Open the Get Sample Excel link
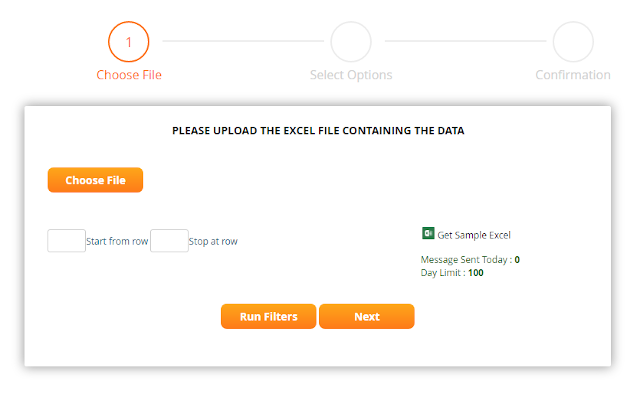This screenshot has height=400, width=640. tap(474, 235)
